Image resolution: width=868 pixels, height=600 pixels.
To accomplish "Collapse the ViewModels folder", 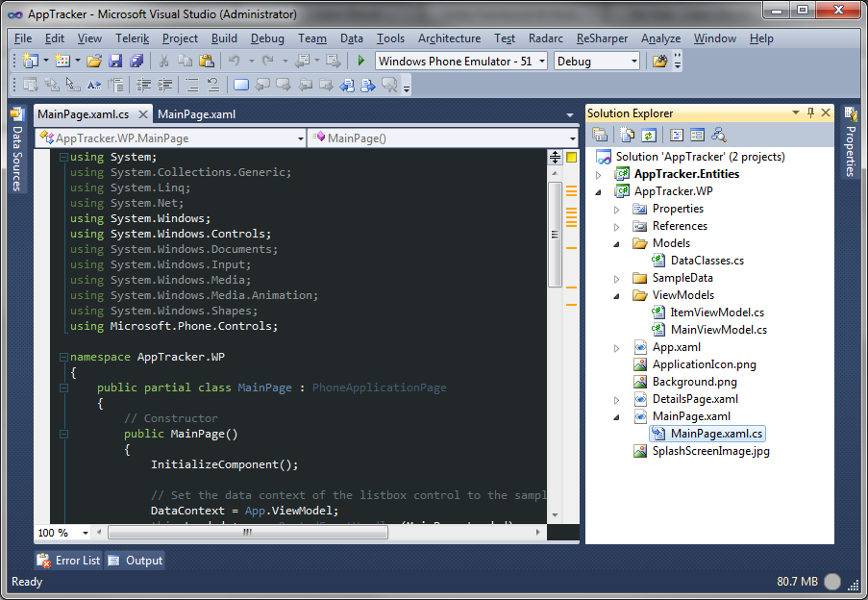I will [617, 296].
